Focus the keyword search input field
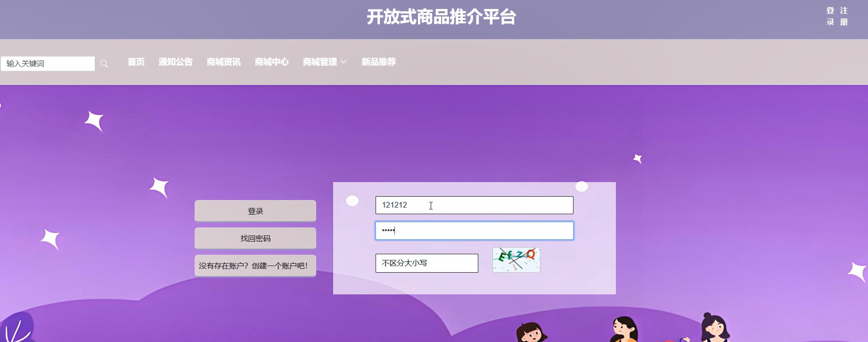This screenshot has width=868, height=342. point(48,64)
